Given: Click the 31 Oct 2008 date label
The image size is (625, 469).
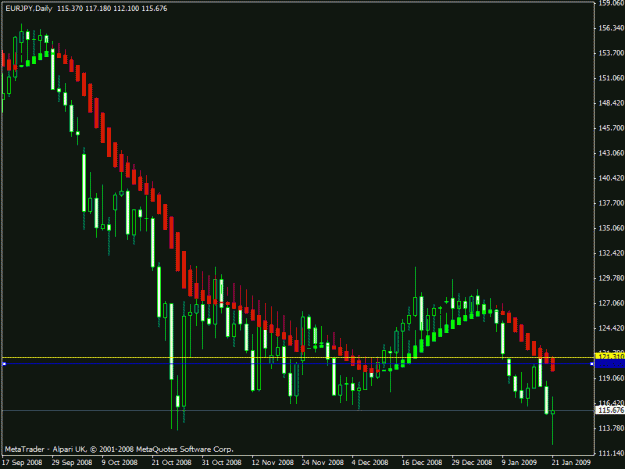Looking at the screenshot, I should 222,463.
